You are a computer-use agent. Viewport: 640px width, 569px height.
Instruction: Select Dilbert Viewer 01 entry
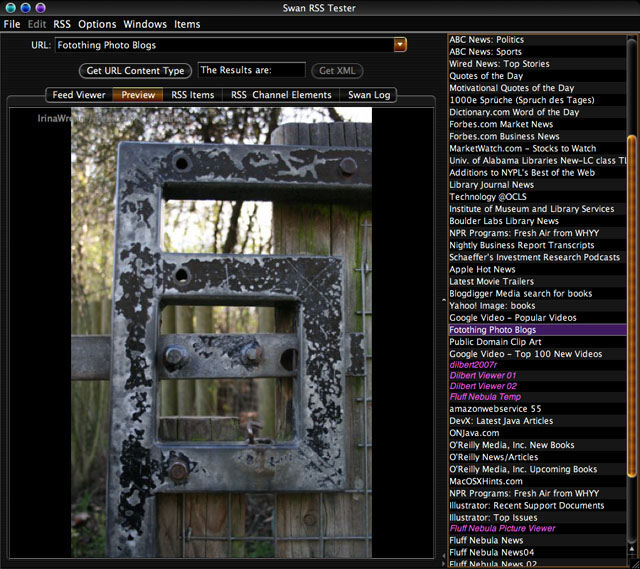coord(537,376)
